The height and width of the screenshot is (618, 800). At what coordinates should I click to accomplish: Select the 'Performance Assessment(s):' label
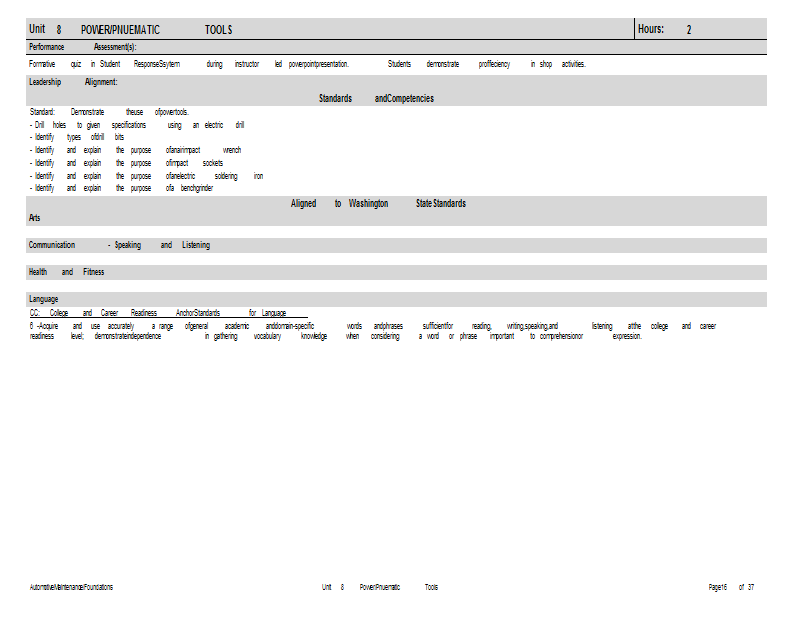83,47
